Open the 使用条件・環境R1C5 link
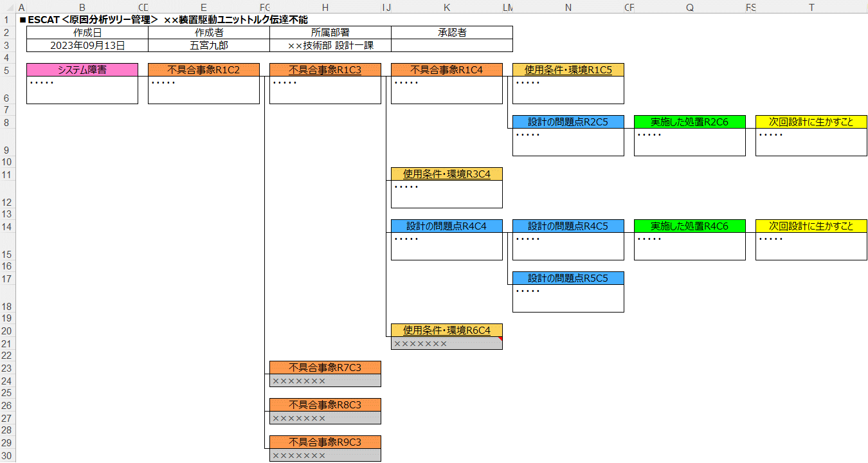868x463 pixels. pos(568,70)
